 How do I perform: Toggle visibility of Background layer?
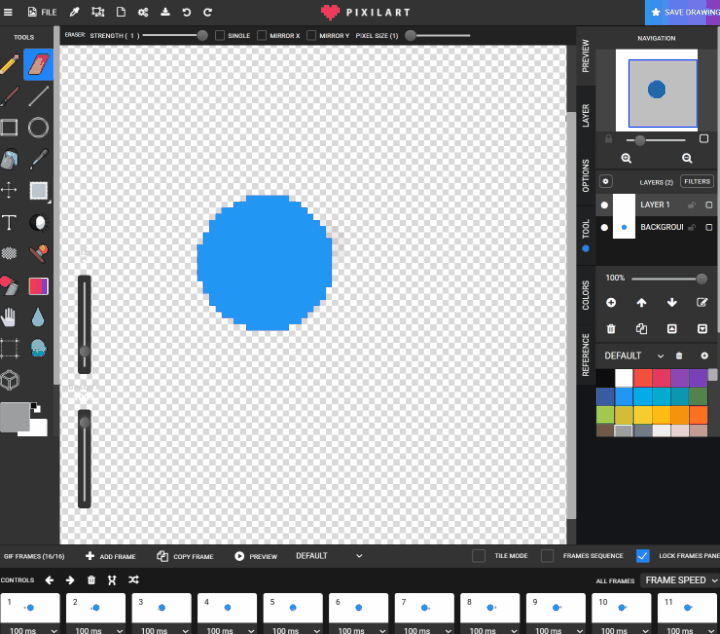pyautogui.click(x=604, y=227)
